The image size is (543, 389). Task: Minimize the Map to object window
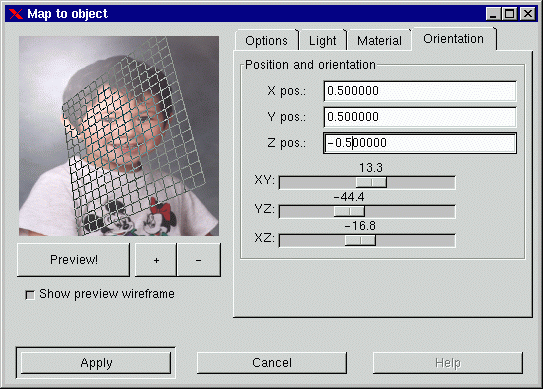493,14
